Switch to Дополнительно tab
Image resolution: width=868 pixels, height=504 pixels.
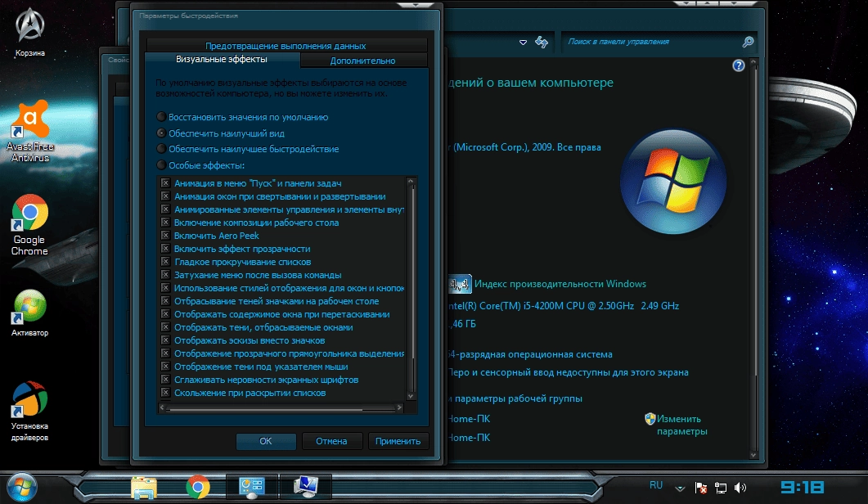coord(362,61)
